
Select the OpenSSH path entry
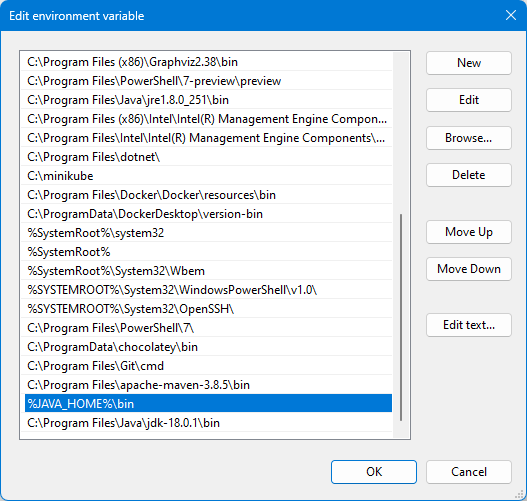pyautogui.click(x=206, y=309)
